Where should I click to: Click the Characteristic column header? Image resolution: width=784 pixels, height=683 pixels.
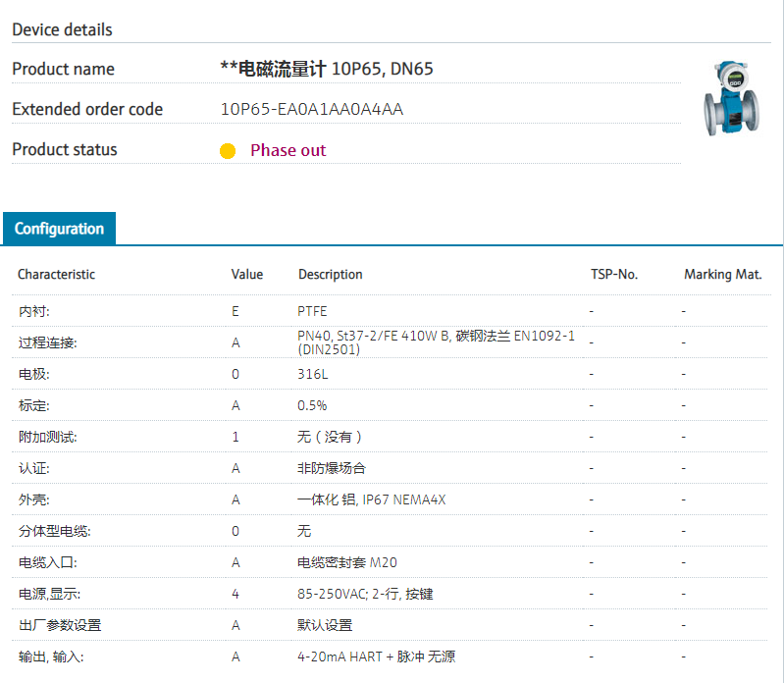(56, 275)
